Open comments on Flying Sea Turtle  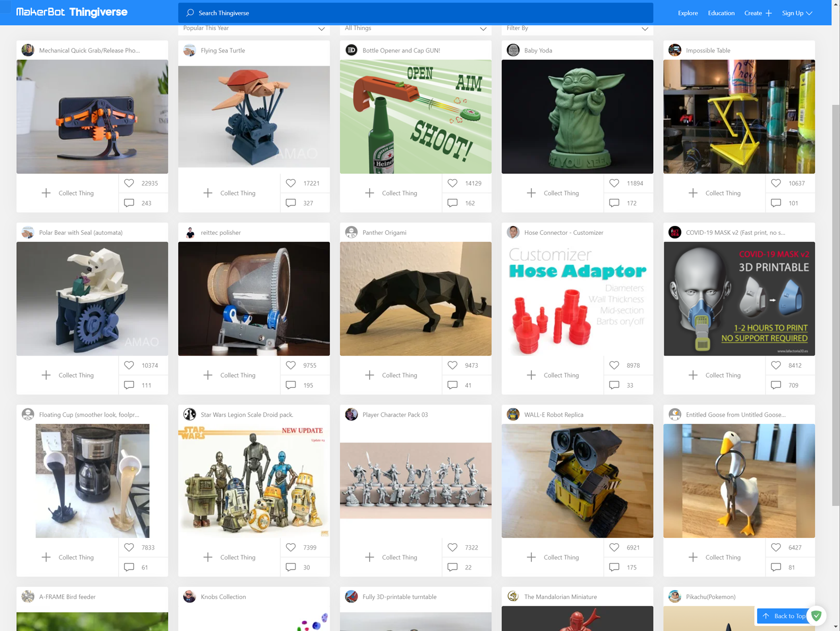pyautogui.click(x=291, y=203)
